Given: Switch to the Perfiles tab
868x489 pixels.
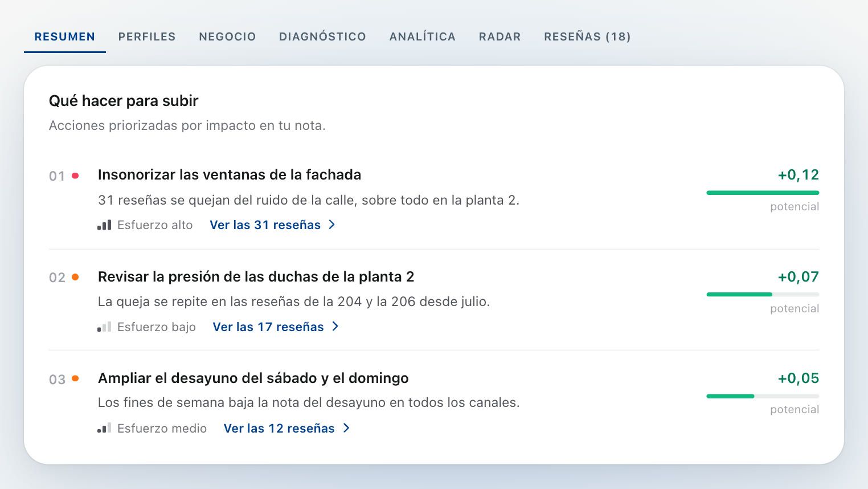Looking at the screenshot, I should point(147,36).
